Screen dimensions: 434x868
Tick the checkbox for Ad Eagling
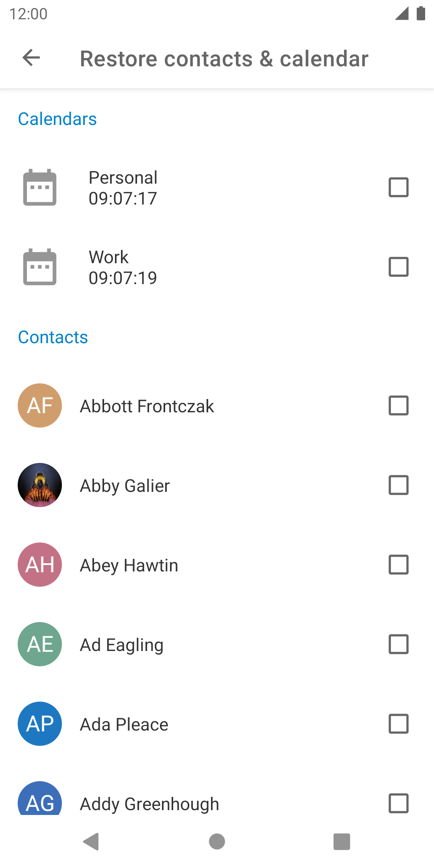pyautogui.click(x=399, y=644)
